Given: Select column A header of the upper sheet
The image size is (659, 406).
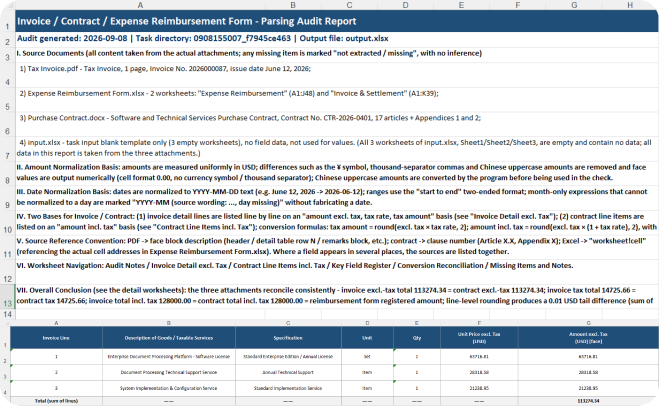Looking at the screenshot, I should [140, 5].
